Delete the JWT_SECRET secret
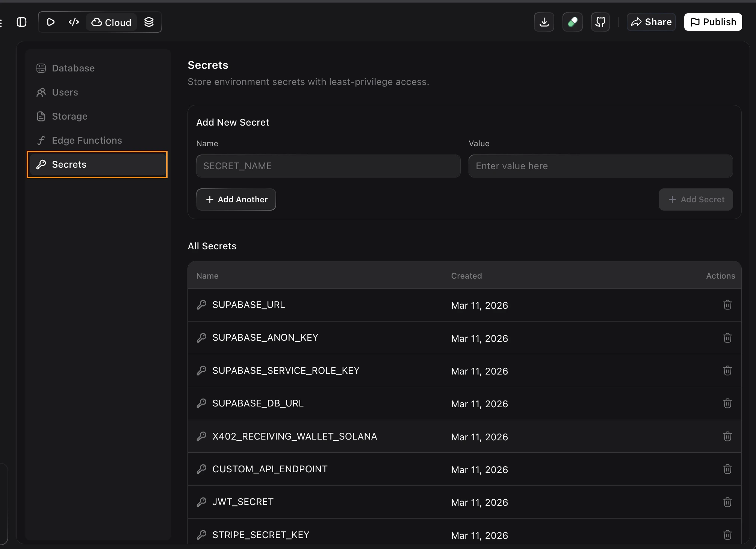Image resolution: width=756 pixels, height=549 pixels. pyautogui.click(x=727, y=502)
